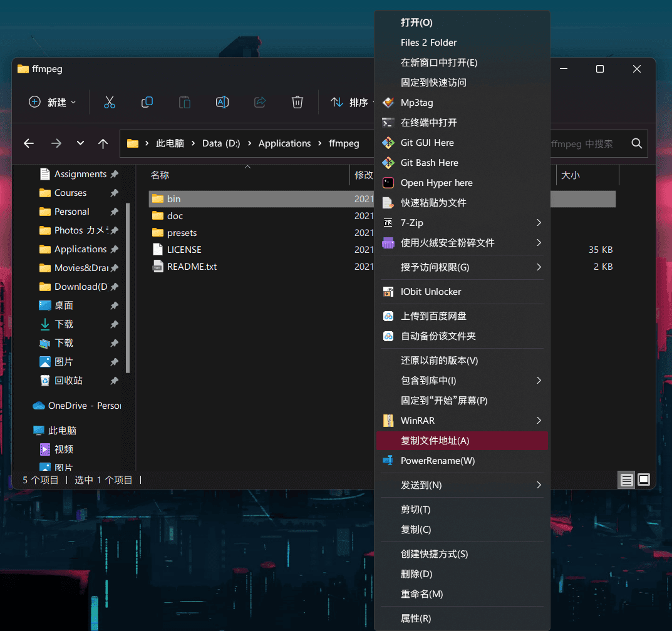
Task: Choose Files 2 Folder
Action: click(x=462, y=43)
